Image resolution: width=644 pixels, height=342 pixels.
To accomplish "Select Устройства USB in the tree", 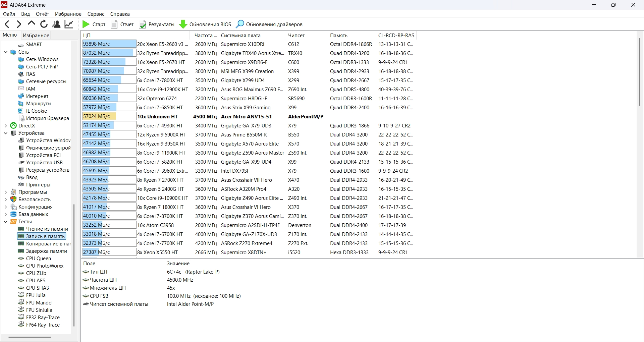I will tap(41, 163).
